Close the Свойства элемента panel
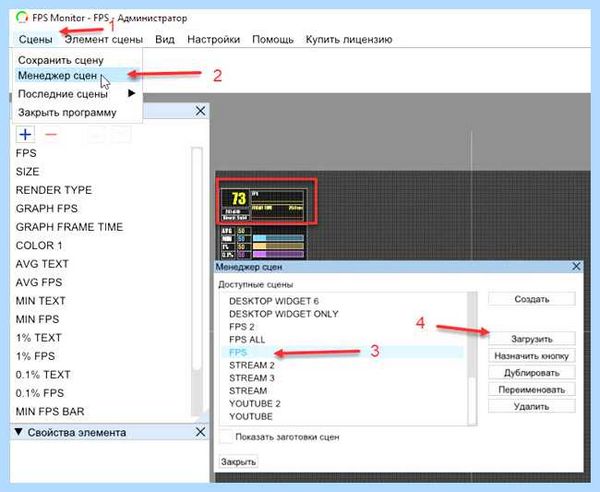 coord(200,432)
